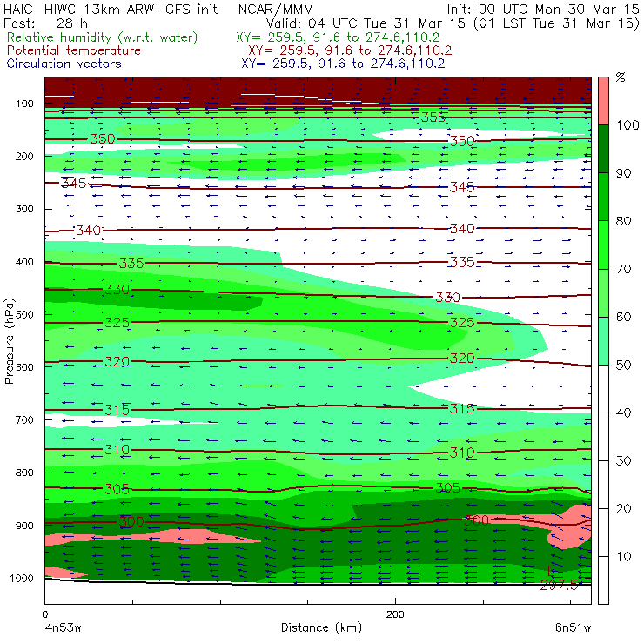Viewport: 644px width, 644px height.
Task: Click the '90' label on the colorbar
Action: (623, 173)
